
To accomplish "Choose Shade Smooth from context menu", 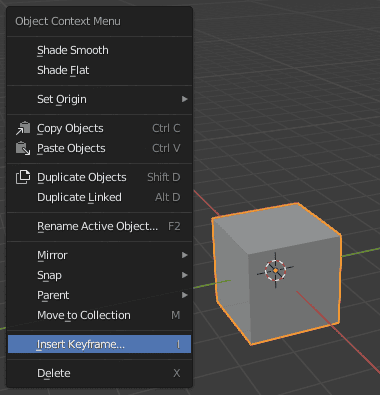I will (x=99, y=50).
